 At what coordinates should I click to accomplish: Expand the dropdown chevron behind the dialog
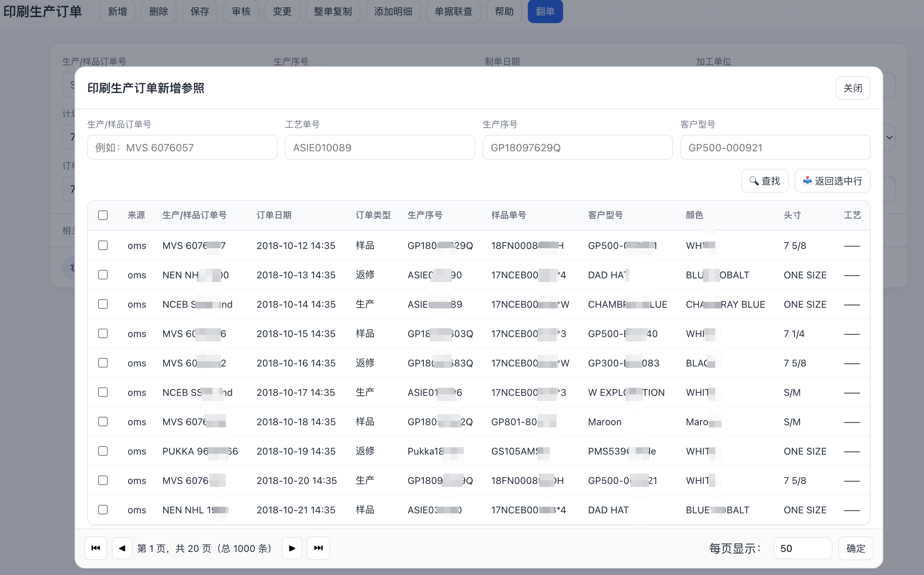(x=889, y=137)
